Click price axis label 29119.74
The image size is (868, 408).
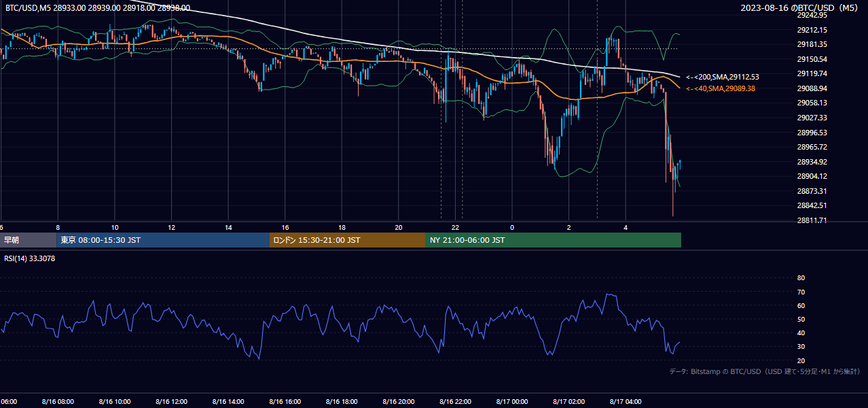click(x=812, y=73)
